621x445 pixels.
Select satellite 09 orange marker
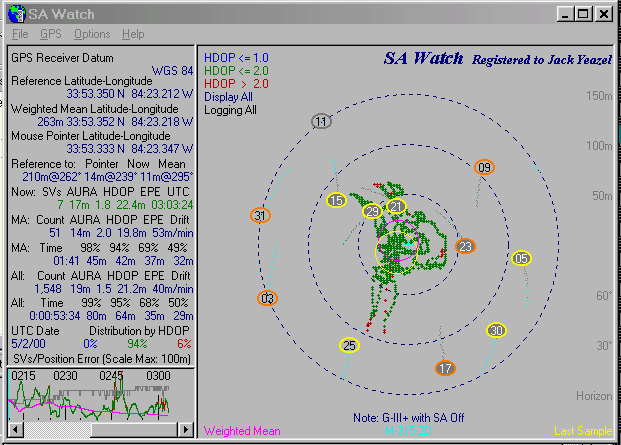coord(484,167)
